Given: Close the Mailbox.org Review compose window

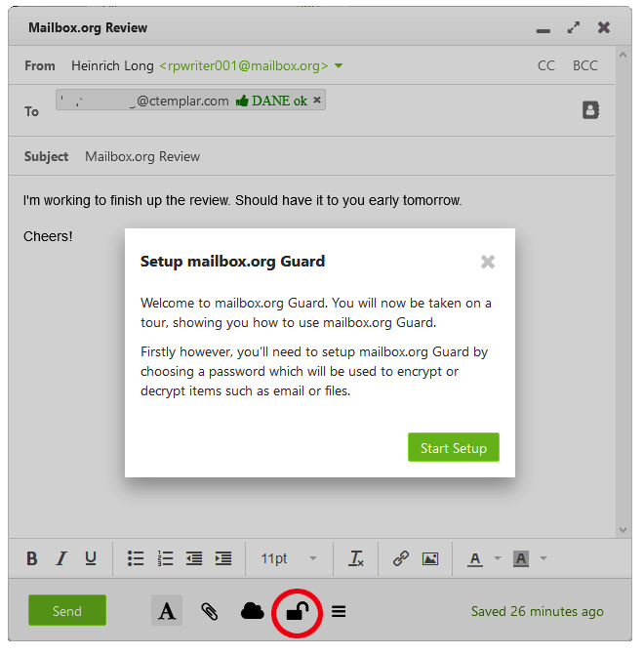Looking at the screenshot, I should tap(603, 27).
